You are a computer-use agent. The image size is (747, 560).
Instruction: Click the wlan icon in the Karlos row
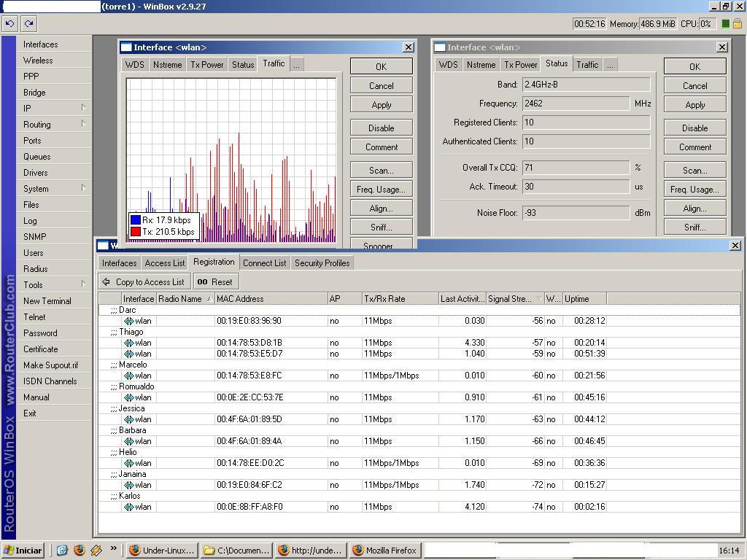point(129,507)
